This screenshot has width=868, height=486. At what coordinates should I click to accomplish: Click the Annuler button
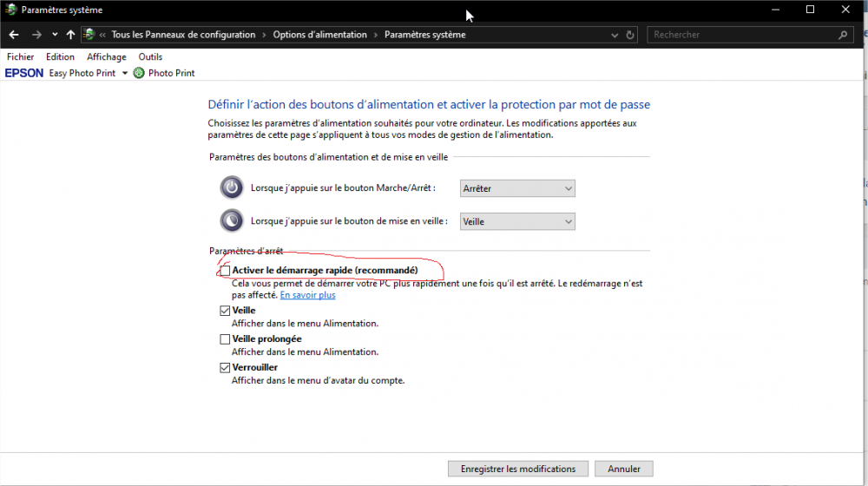624,469
